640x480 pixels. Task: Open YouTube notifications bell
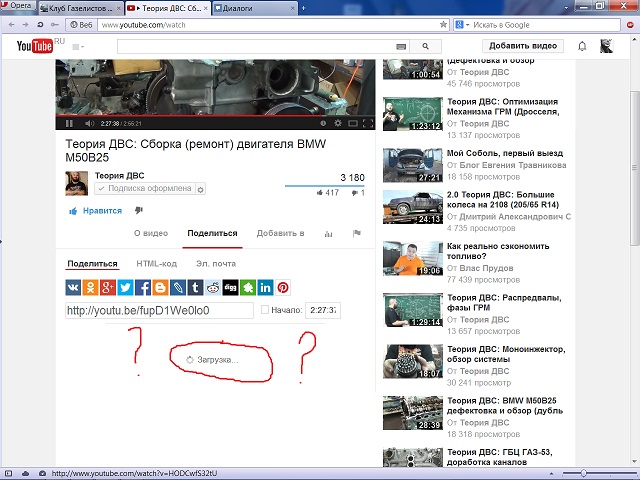point(582,46)
